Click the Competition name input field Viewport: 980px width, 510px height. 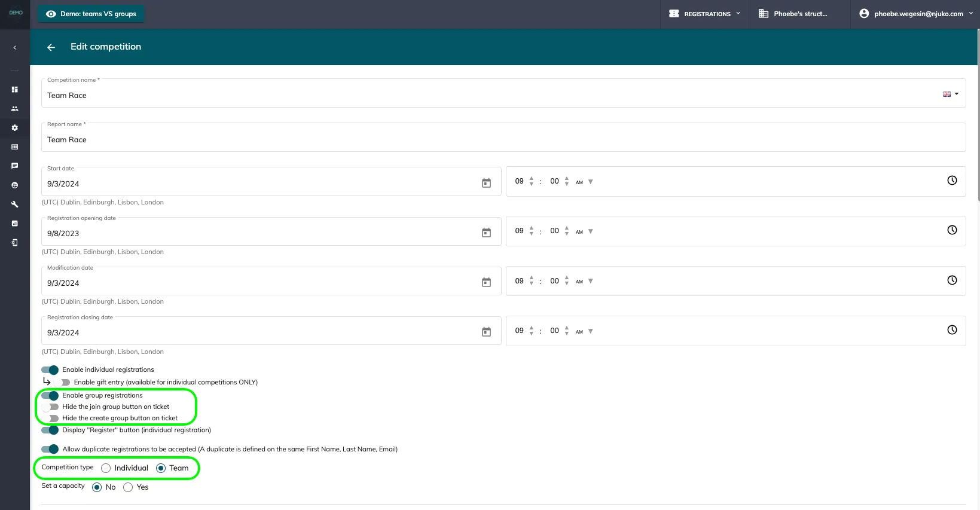pos(503,93)
